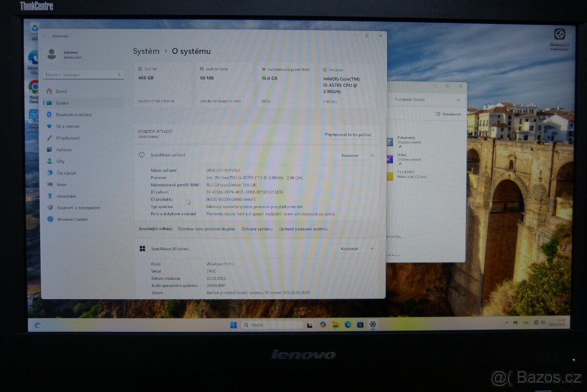Click the taskbar Hledat search box

click(271, 325)
